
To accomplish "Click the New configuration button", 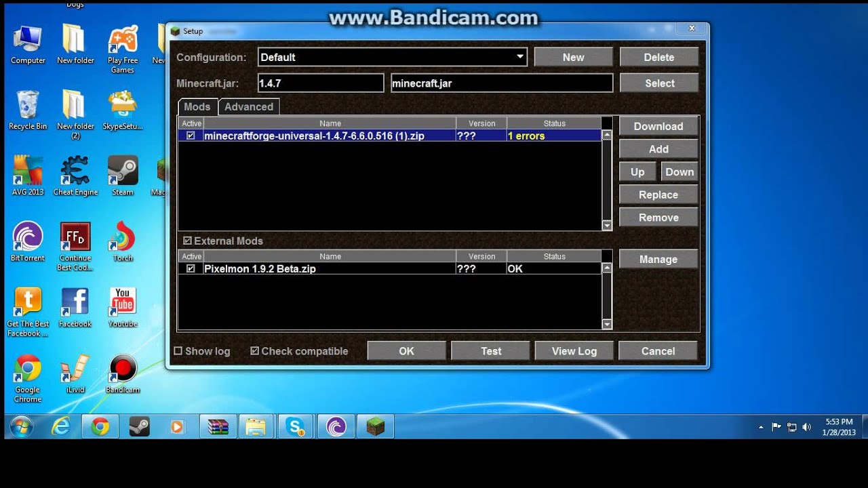I will [x=573, y=57].
